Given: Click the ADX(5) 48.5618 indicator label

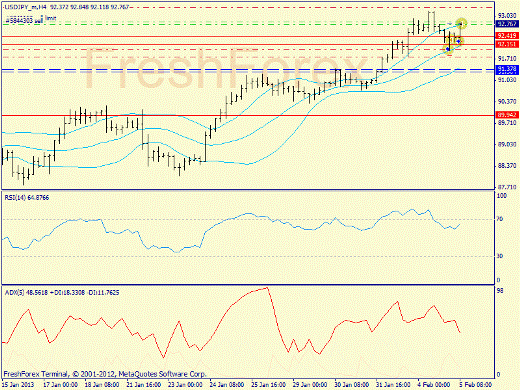Looking at the screenshot, I should (x=62, y=293).
